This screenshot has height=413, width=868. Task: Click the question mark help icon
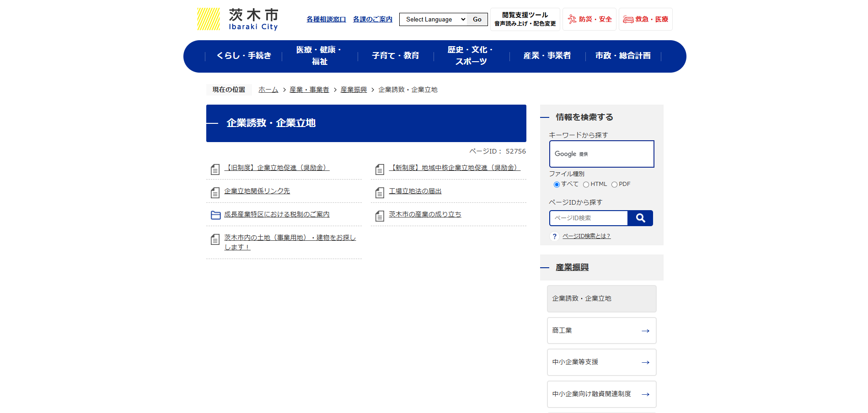pos(555,236)
